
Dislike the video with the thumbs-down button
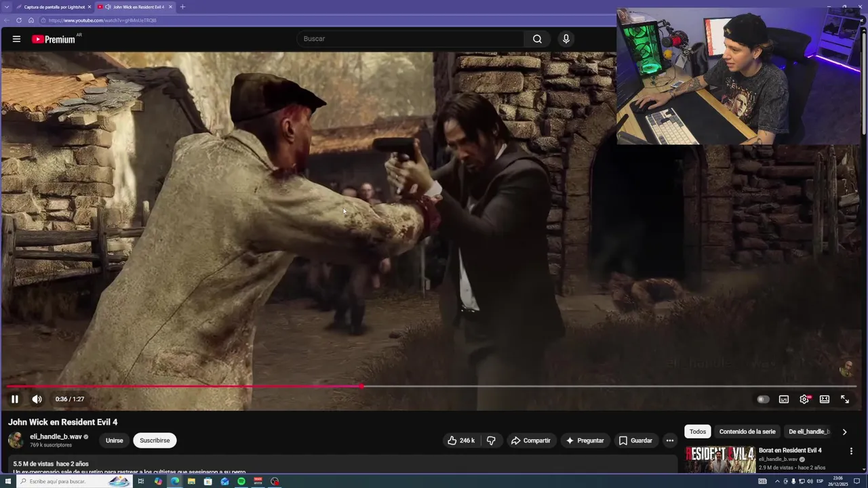[491, 441]
